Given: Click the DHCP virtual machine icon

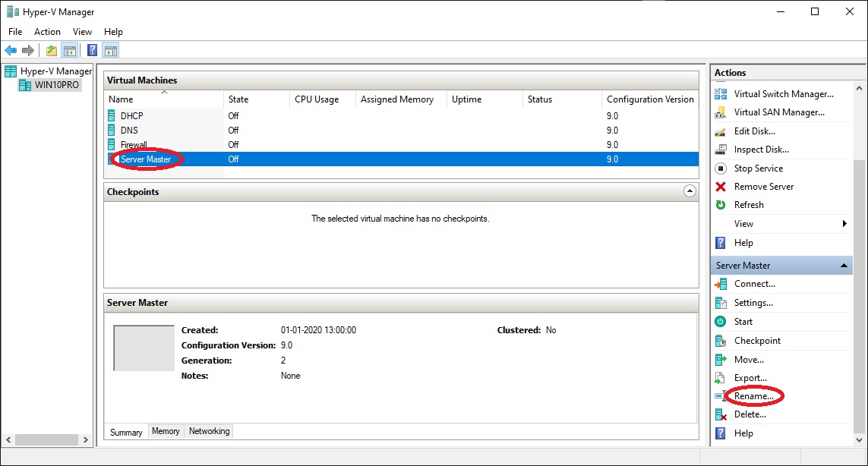Looking at the screenshot, I should click(112, 115).
